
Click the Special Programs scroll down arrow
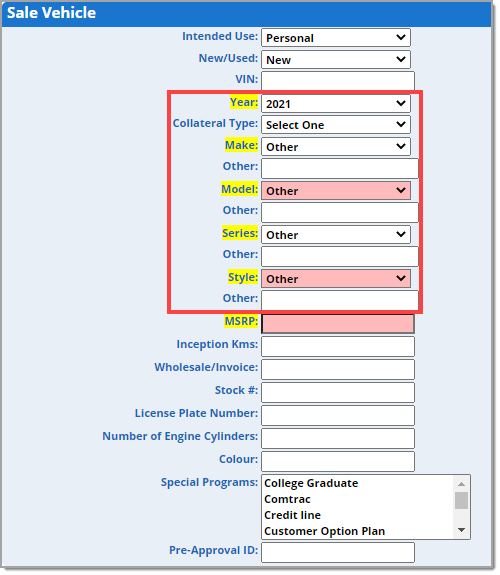pyautogui.click(x=461, y=530)
